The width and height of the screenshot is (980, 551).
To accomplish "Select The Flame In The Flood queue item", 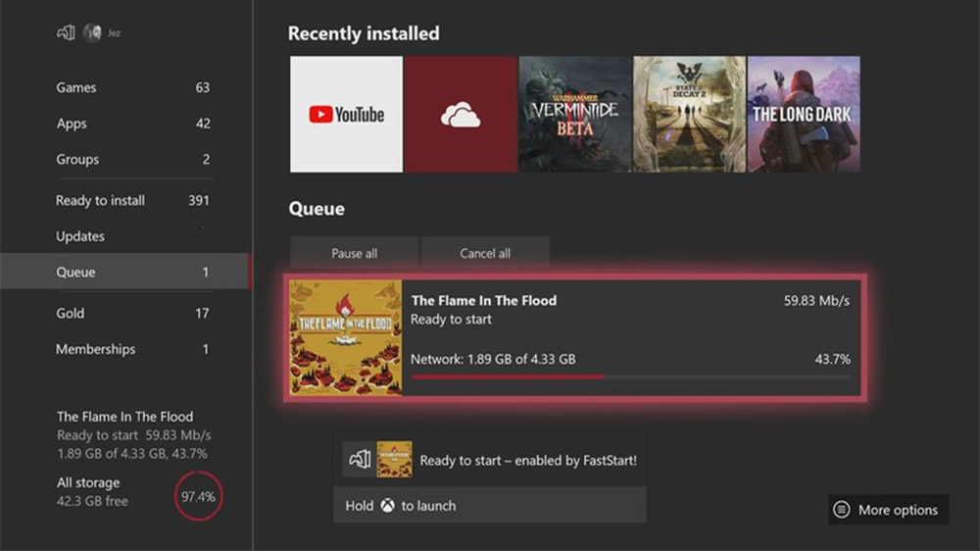I will tap(575, 337).
